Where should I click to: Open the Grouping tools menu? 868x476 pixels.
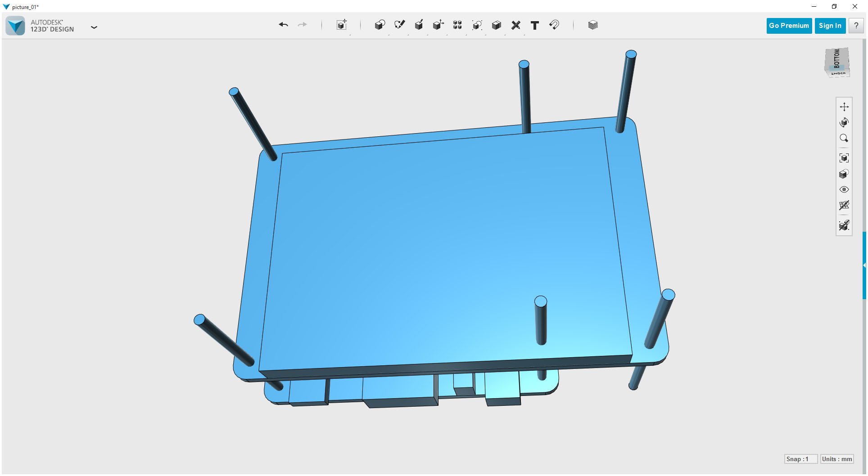coord(477,25)
